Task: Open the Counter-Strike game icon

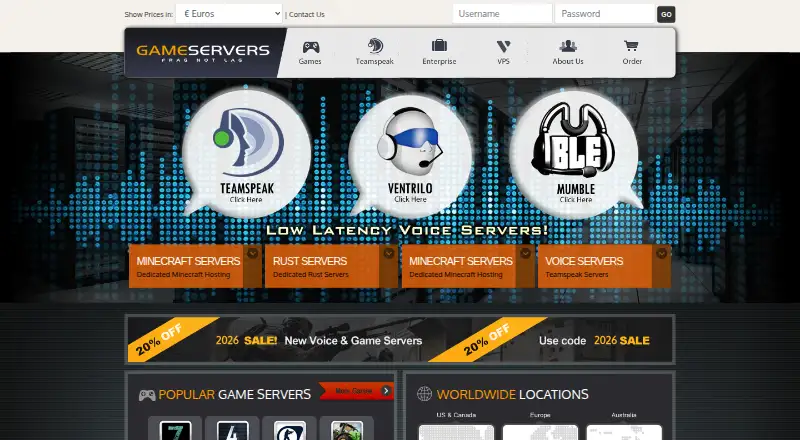Action: 289,430
